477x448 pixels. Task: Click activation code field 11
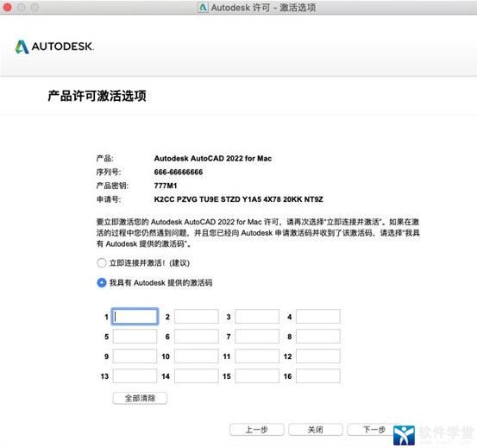257,357
